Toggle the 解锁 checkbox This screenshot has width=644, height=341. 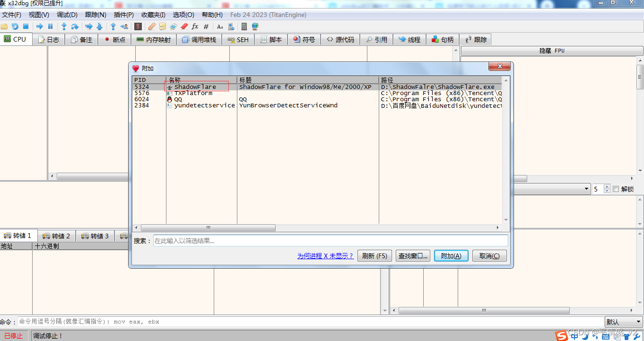616,189
